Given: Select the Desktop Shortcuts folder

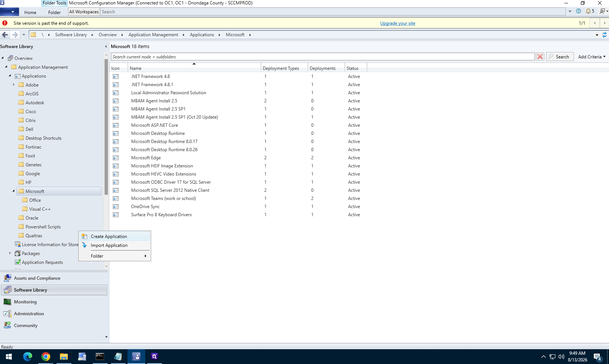Looking at the screenshot, I should pos(44,138).
